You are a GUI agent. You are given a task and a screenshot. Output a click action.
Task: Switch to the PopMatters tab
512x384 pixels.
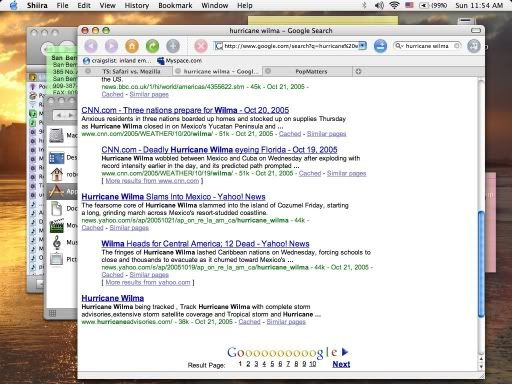tap(311, 71)
